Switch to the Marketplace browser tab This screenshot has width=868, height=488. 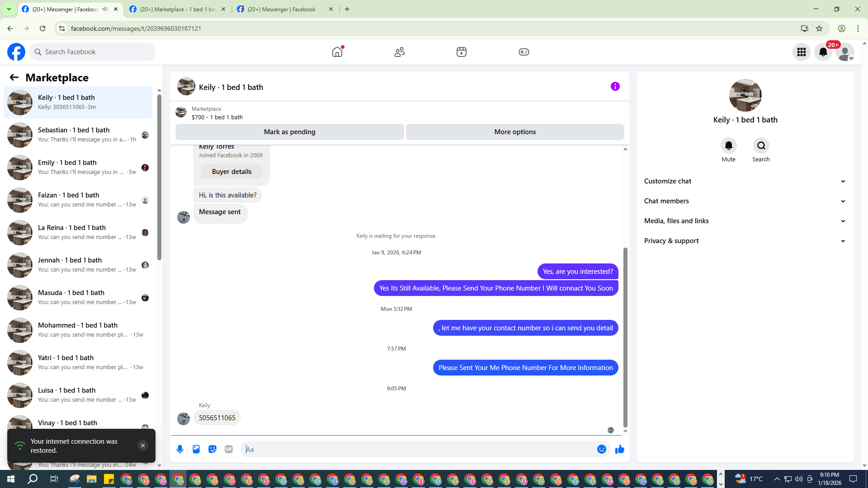point(177,9)
